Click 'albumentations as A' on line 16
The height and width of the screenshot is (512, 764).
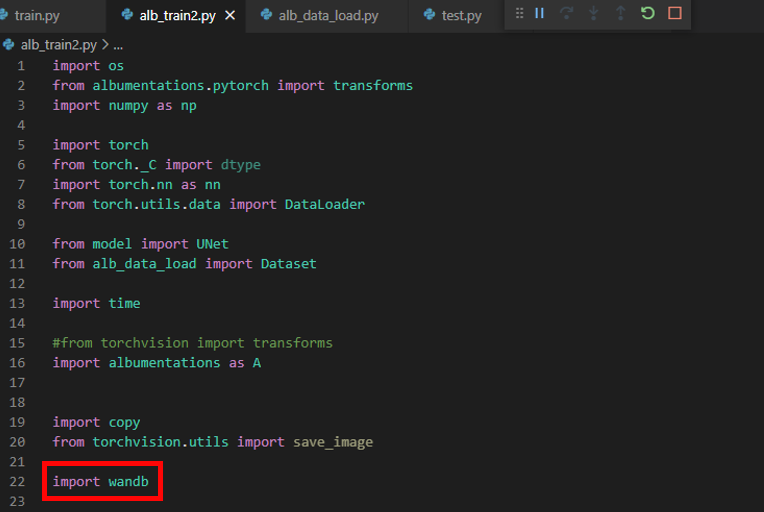coord(185,363)
